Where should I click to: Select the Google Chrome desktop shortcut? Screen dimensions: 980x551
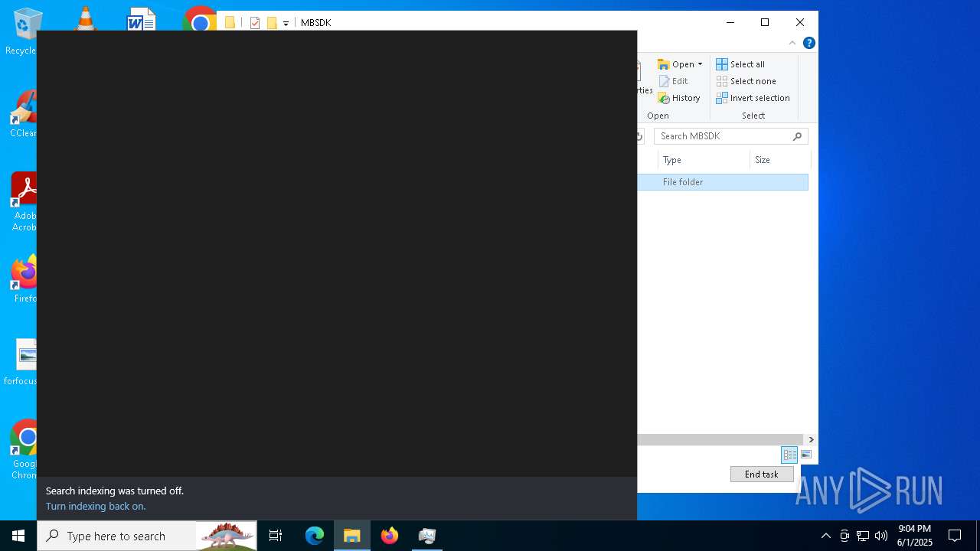tap(24, 450)
